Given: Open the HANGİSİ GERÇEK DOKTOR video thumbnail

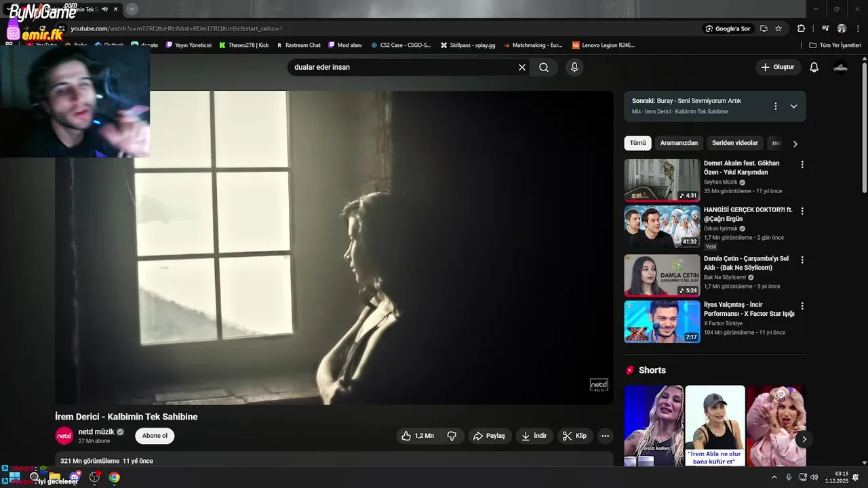Looking at the screenshot, I should pos(662,227).
